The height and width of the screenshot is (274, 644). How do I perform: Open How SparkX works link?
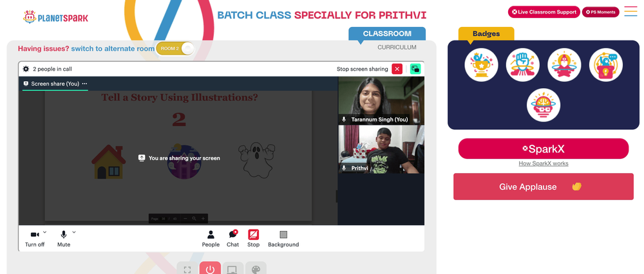point(544,163)
